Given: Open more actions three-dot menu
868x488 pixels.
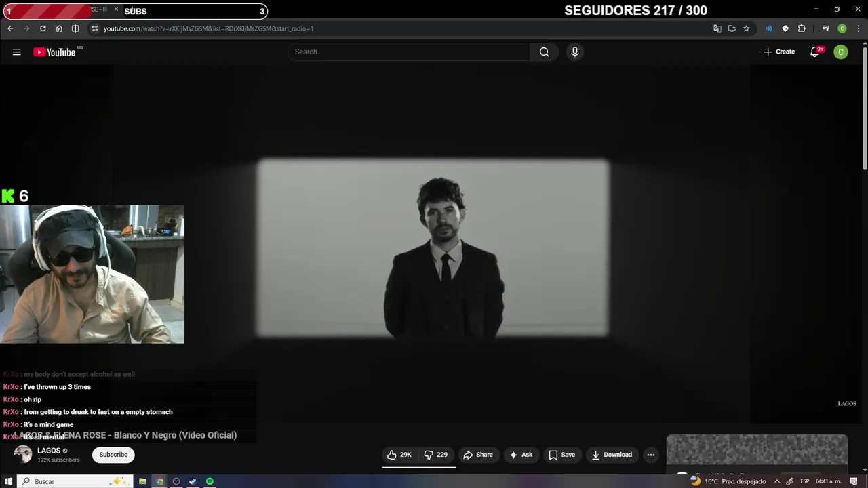Looking at the screenshot, I should click(651, 455).
